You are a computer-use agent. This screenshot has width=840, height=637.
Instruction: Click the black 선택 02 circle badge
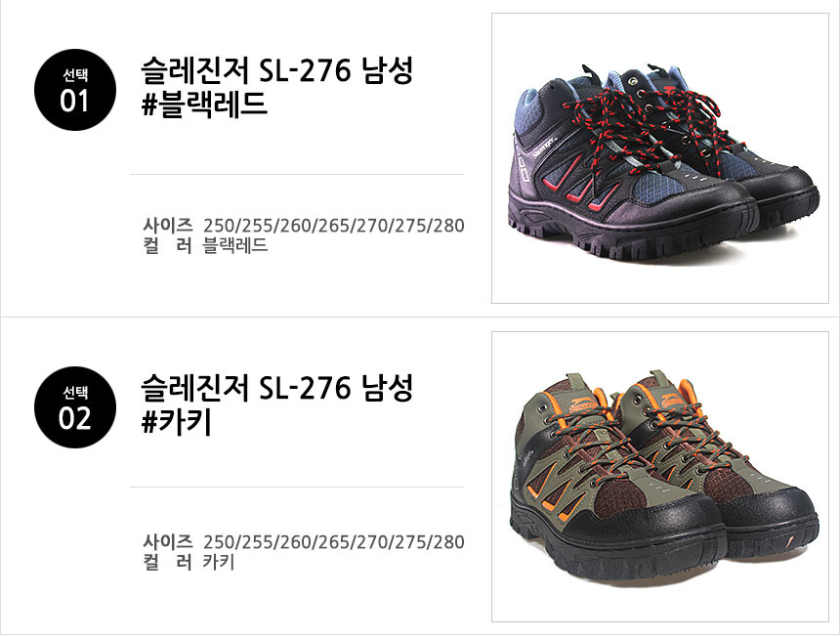[x=75, y=407]
